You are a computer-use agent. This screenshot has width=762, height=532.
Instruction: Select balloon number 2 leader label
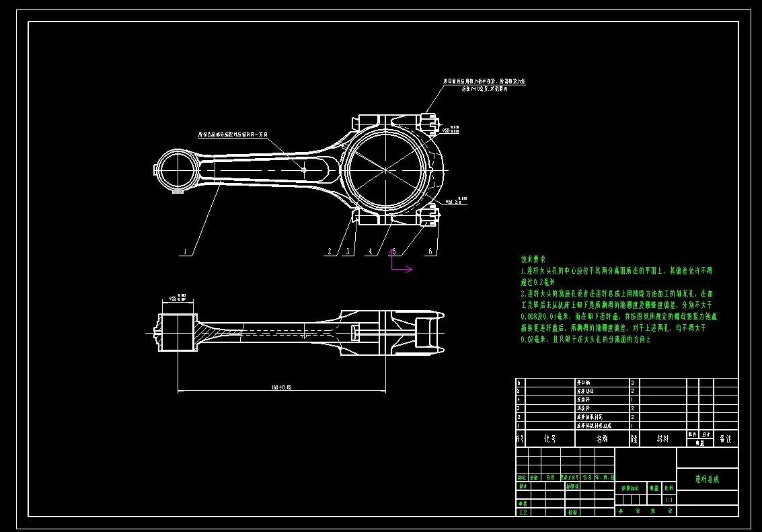click(330, 252)
